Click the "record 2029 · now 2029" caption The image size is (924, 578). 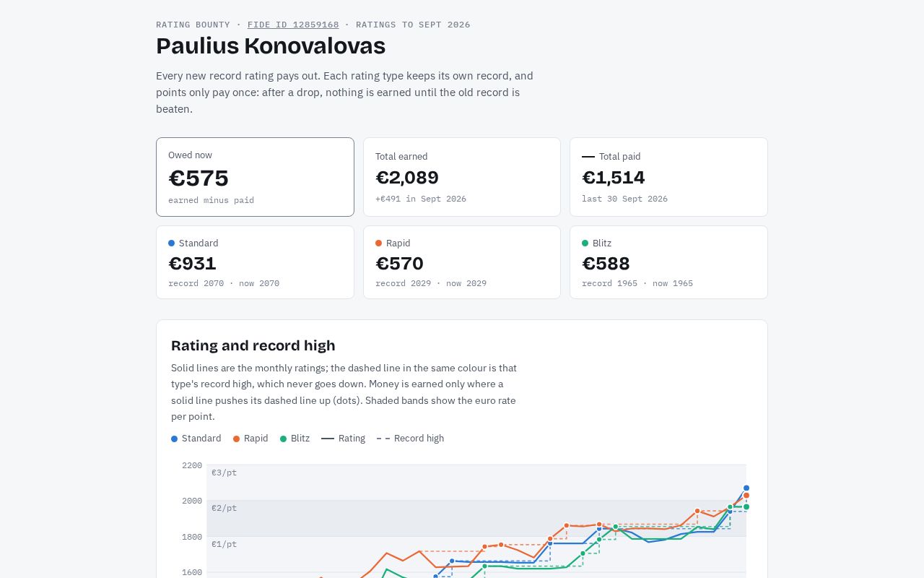tap(431, 283)
